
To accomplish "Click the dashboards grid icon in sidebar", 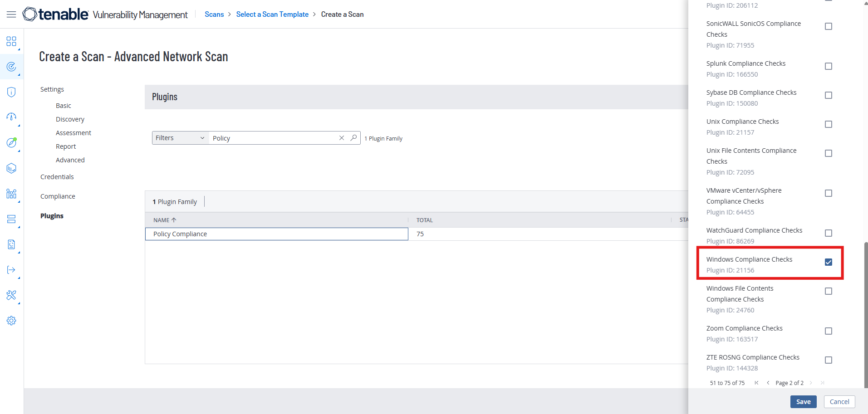I will coord(11,42).
